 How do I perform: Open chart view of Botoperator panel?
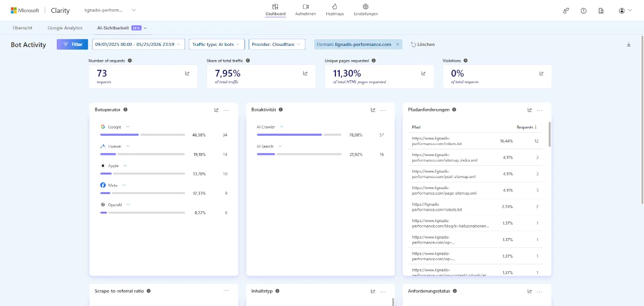(x=216, y=110)
